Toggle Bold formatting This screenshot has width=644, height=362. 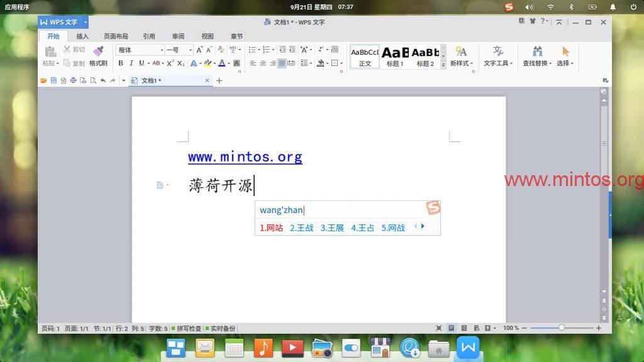tap(121, 63)
